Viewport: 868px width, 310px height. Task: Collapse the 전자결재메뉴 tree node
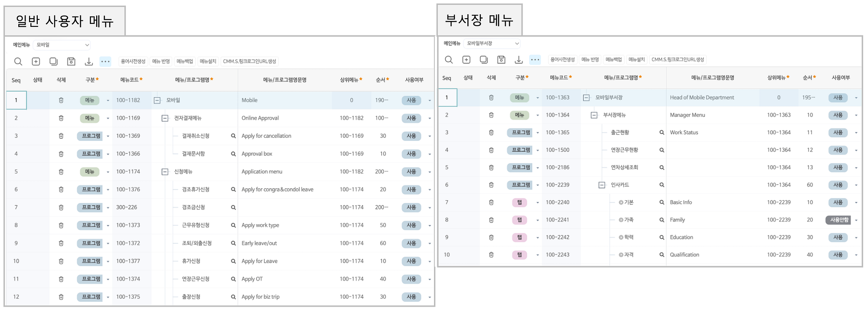[165, 118]
